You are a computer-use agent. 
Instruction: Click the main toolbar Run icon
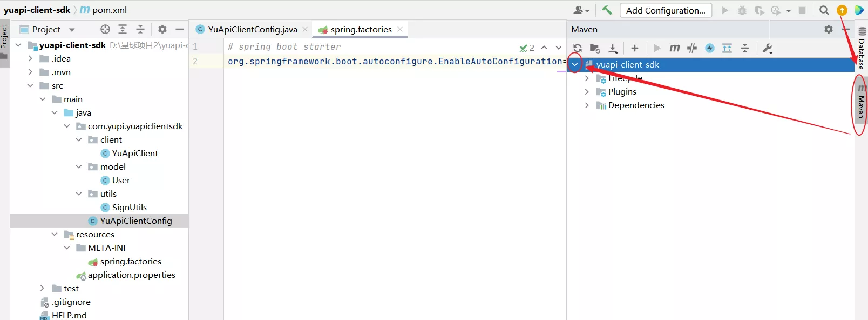click(x=725, y=10)
